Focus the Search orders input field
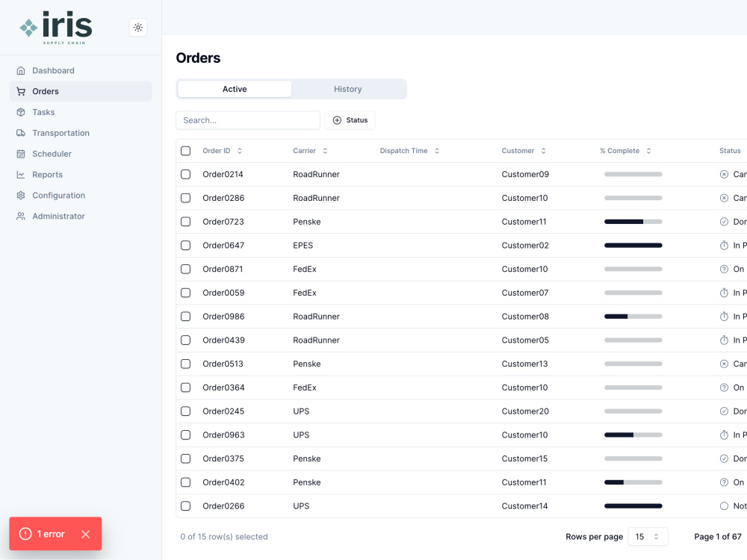 point(248,120)
